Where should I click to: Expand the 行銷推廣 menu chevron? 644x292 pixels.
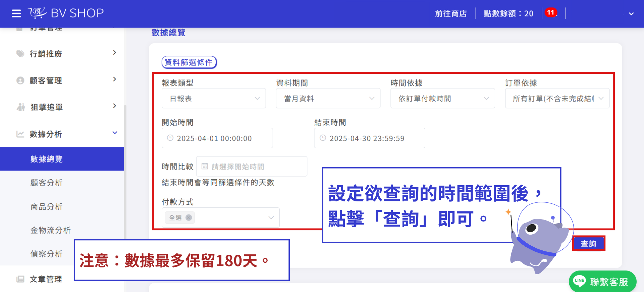pyautogui.click(x=115, y=53)
